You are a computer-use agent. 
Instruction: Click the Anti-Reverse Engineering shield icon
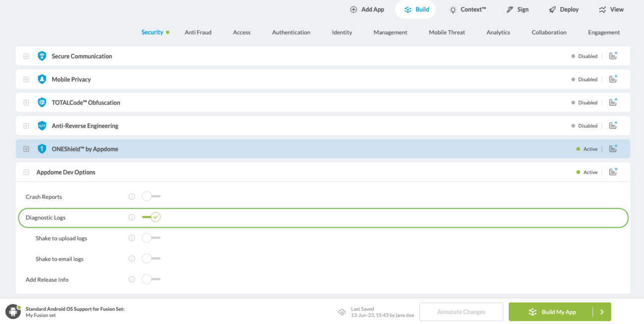tap(42, 126)
